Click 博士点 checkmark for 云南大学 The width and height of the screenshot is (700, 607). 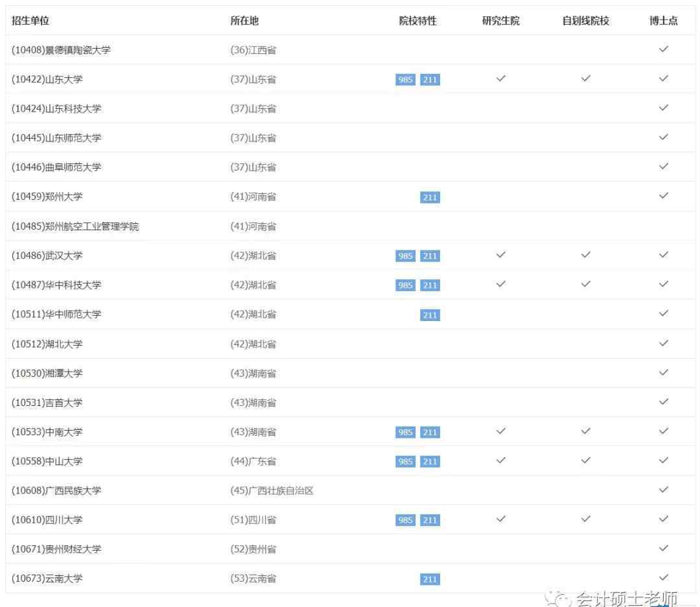pos(664,578)
